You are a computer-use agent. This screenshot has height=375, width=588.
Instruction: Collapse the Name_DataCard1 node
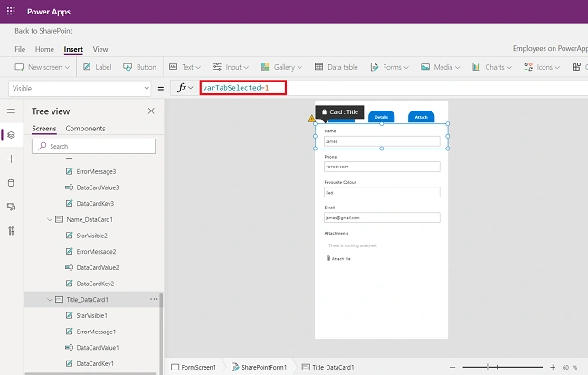pos(50,219)
